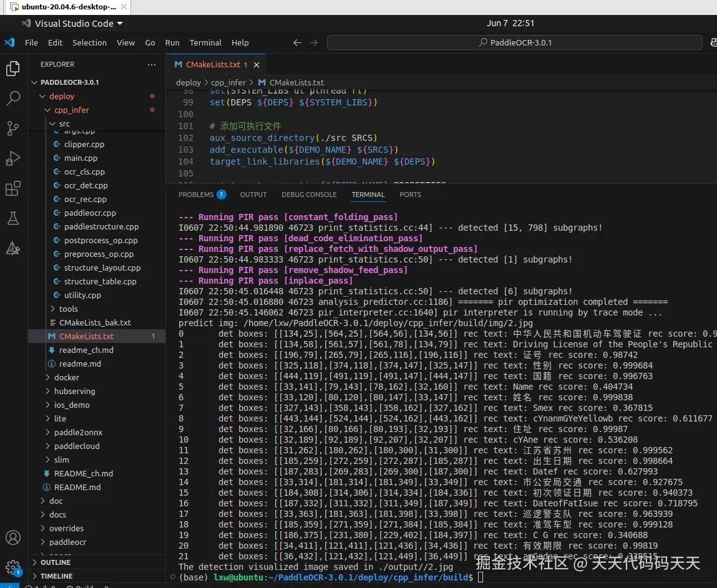The height and width of the screenshot is (588, 717).
Task: Click the Explorer more actions ellipsis
Action: click(152, 64)
